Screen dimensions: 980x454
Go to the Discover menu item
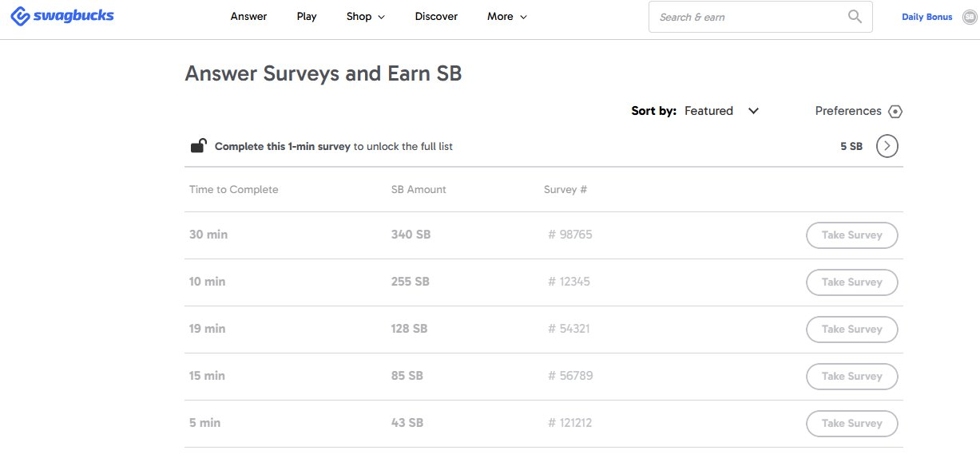[x=436, y=16]
